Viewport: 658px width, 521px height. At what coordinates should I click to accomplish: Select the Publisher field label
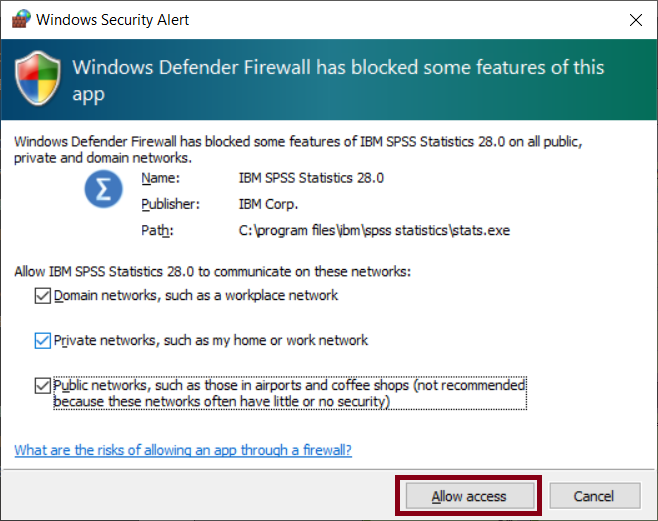[170, 204]
